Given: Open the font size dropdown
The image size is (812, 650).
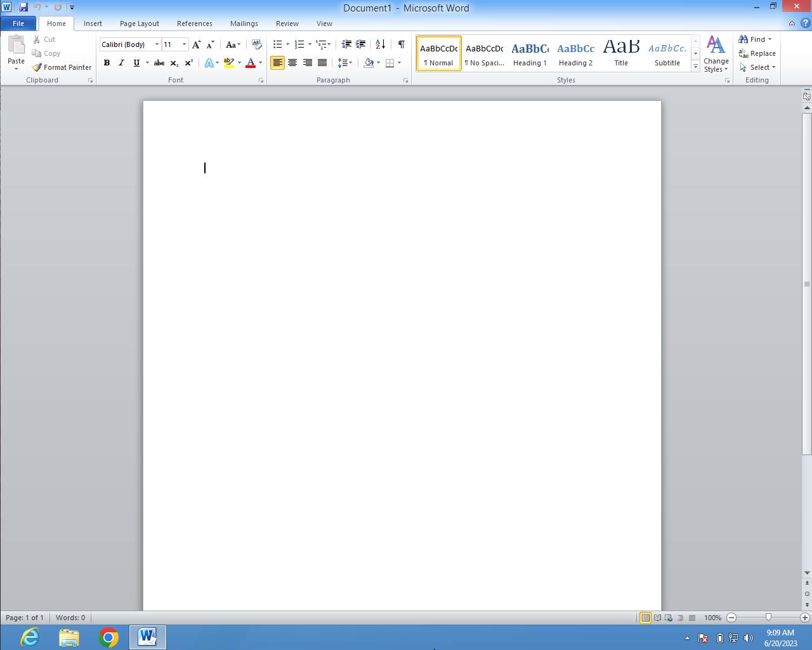Looking at the screenshot, I should click(184, 44).
